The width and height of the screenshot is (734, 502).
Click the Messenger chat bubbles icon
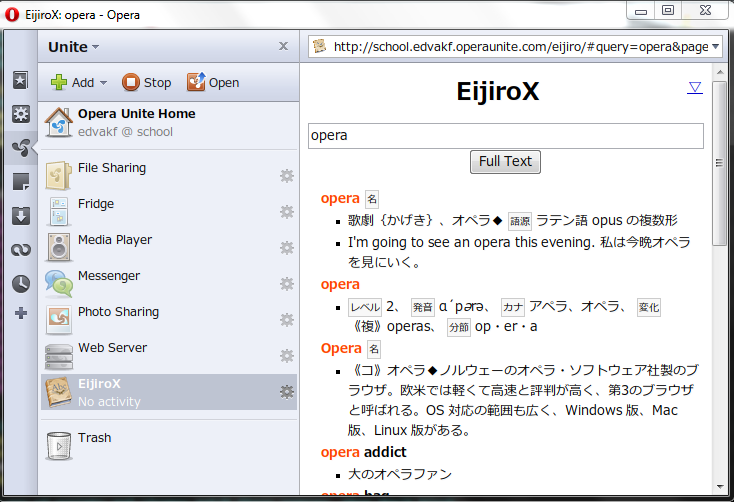point(59,284)
